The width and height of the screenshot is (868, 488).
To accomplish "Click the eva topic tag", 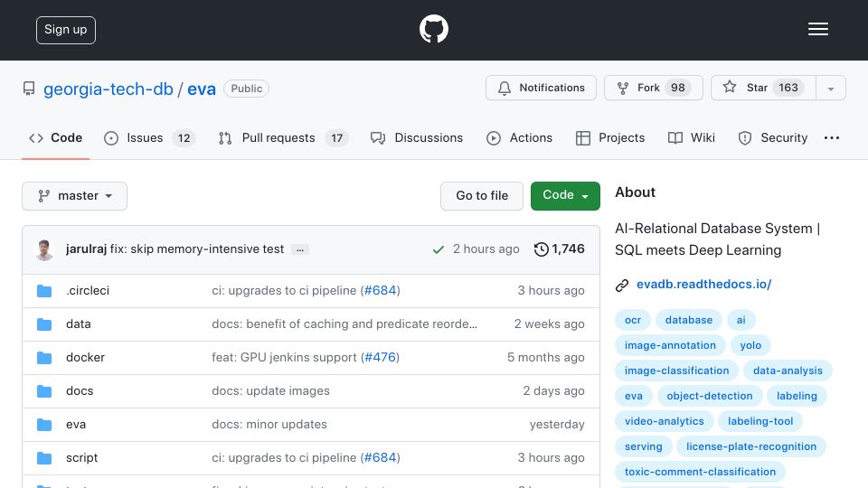I will tap(633, 396).
